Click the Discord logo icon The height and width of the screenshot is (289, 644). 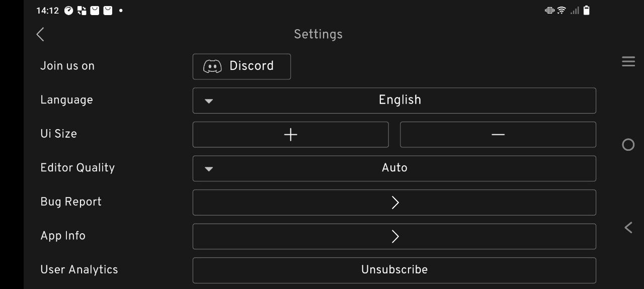(x=212, y=66)
